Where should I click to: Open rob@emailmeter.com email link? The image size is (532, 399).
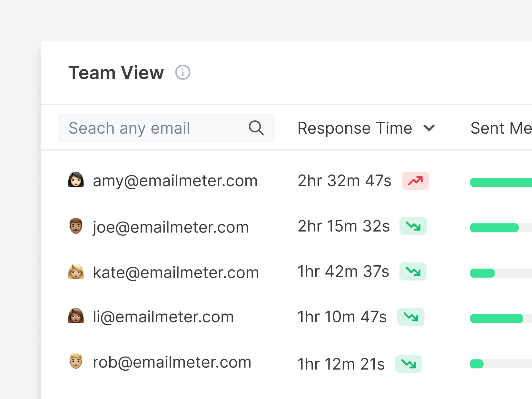[172, 362]
